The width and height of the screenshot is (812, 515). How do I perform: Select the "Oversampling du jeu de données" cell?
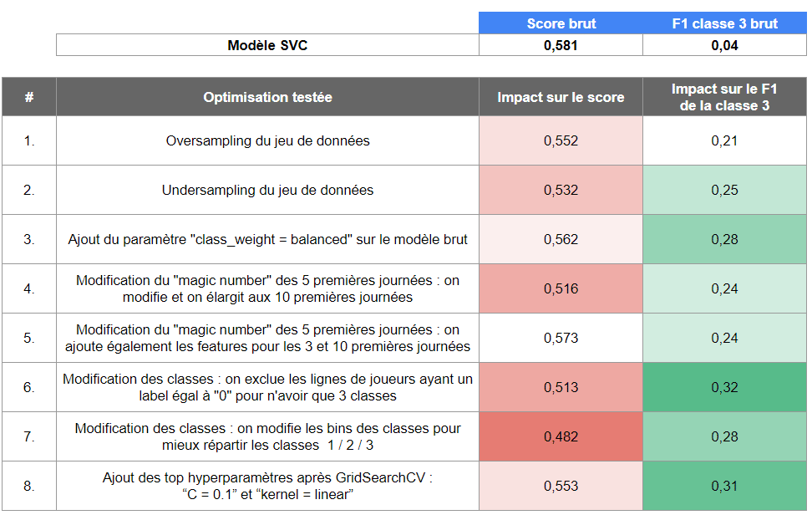[267, 140]
